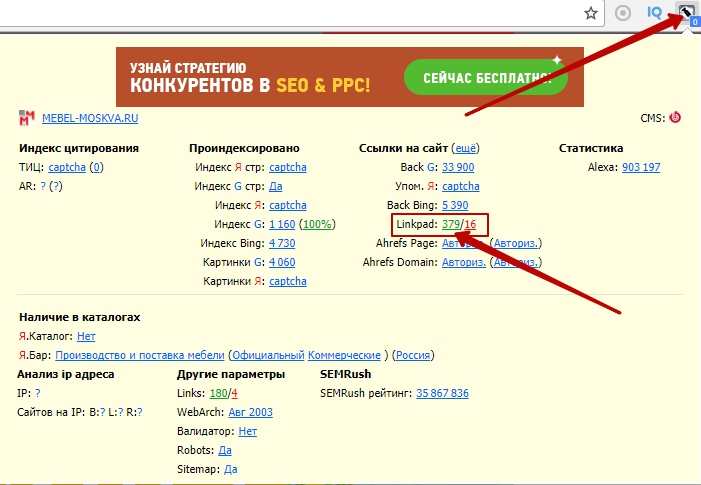Click the 'Индекс цитирования' heading
Image resolution: width=701 pixels, height=485 pixels.
(79, 148)
